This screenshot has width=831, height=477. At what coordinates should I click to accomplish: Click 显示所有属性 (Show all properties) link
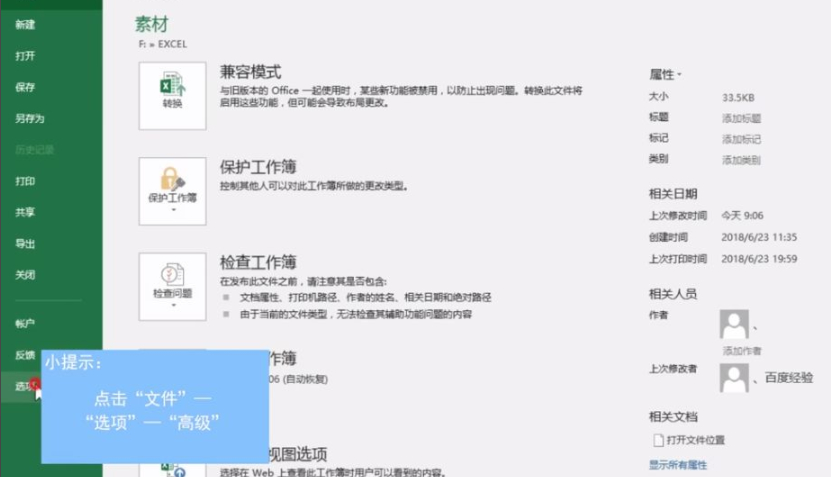[678, 465]
